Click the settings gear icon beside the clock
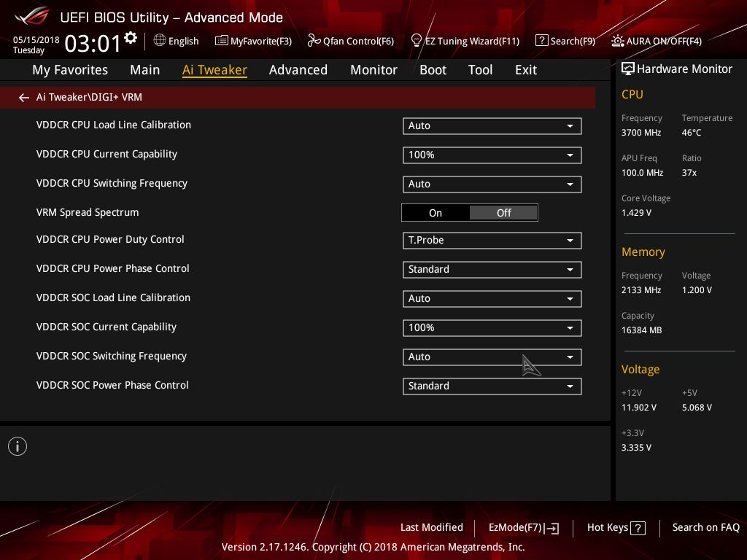Screen dimensions: 747x560 [x=131, y=38]
